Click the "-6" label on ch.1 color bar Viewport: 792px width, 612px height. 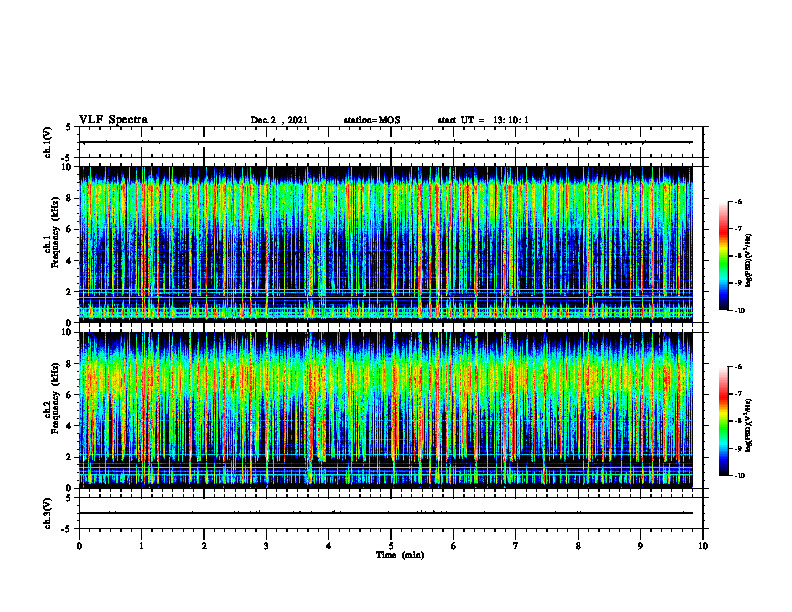(x=739, y=201)
